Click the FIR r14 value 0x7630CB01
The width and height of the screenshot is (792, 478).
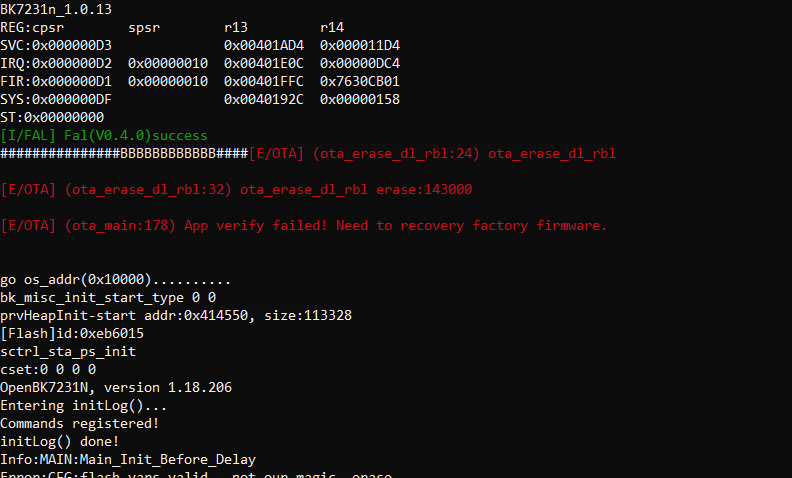click(x=360, y=81)
